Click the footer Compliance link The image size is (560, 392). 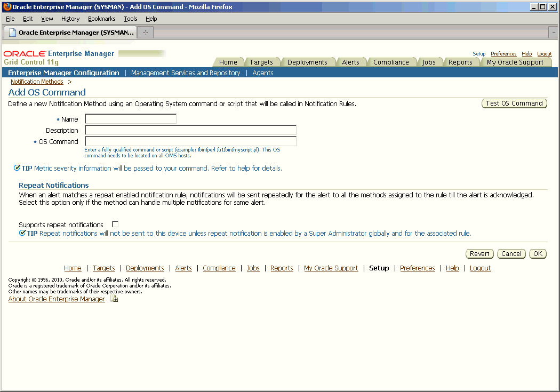[219, 268]
